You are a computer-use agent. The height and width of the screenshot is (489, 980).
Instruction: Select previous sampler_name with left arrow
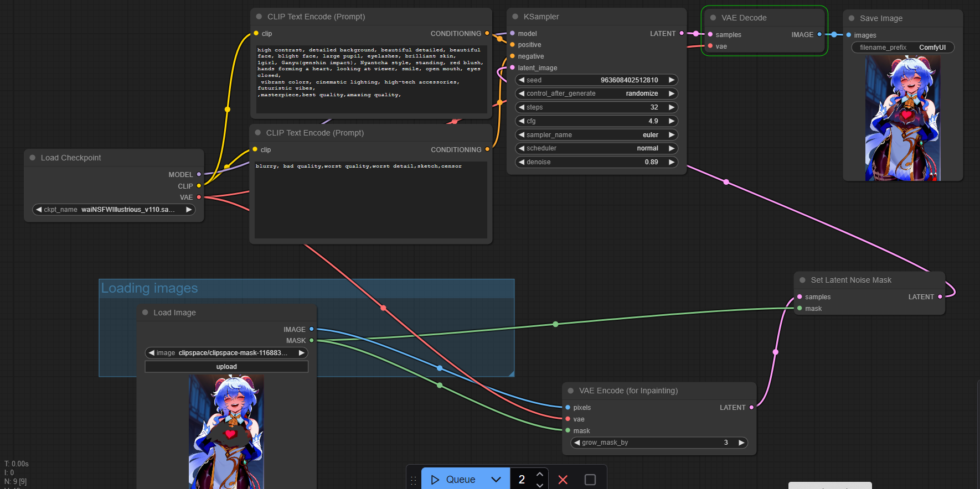tap(521, 135)
